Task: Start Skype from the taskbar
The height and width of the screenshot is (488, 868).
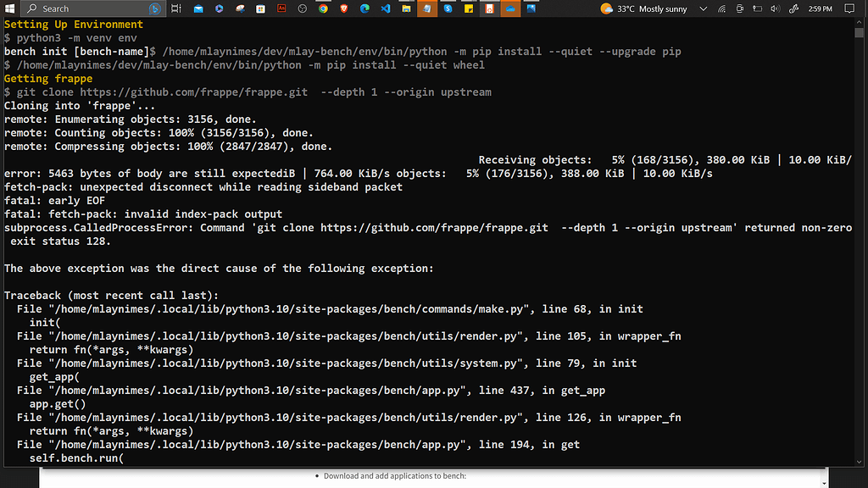Action: pos(448,8)
